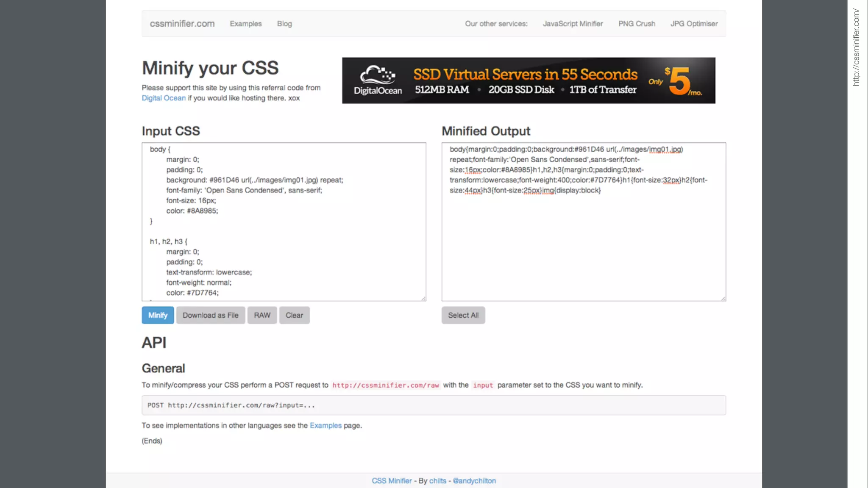
Task: Click the red 'input' parameter code text
Action: (x=483, y=385)
